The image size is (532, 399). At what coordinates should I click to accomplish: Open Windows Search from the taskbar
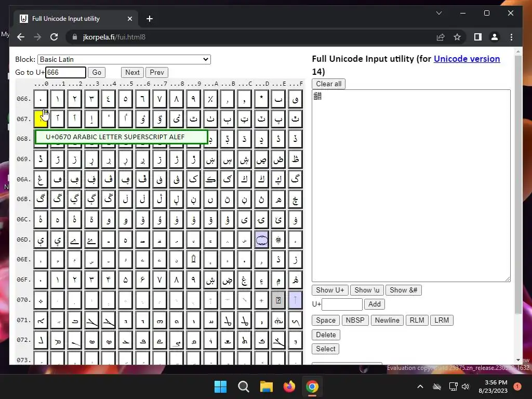(x=243, y=387)
